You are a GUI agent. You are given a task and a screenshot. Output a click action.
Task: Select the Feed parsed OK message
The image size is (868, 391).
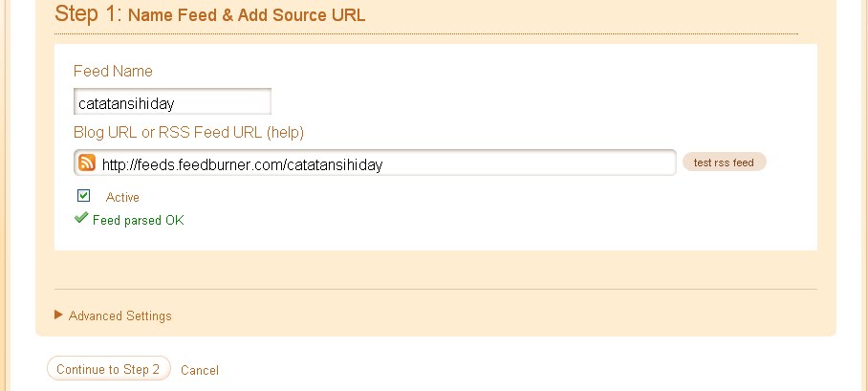click(139, 221)
